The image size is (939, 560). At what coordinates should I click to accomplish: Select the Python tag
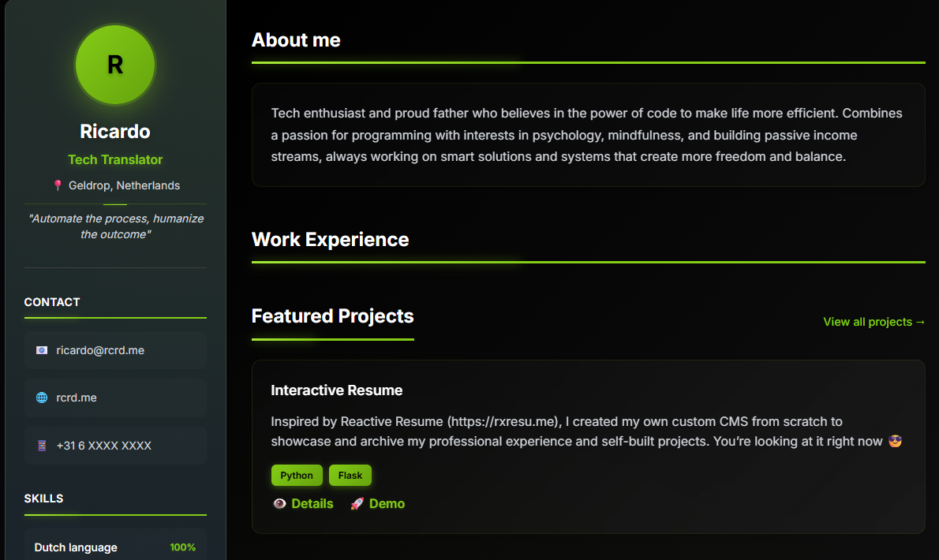tap(297, 476)
